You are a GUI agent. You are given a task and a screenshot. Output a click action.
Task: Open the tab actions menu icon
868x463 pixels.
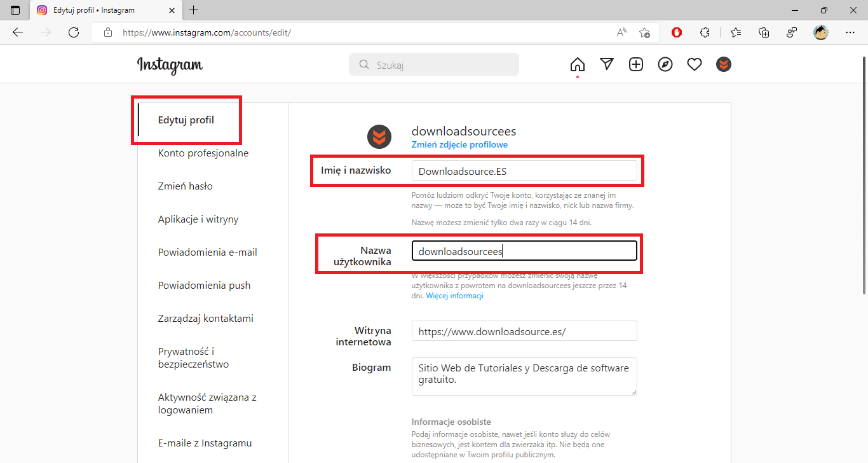click(15, 10)
